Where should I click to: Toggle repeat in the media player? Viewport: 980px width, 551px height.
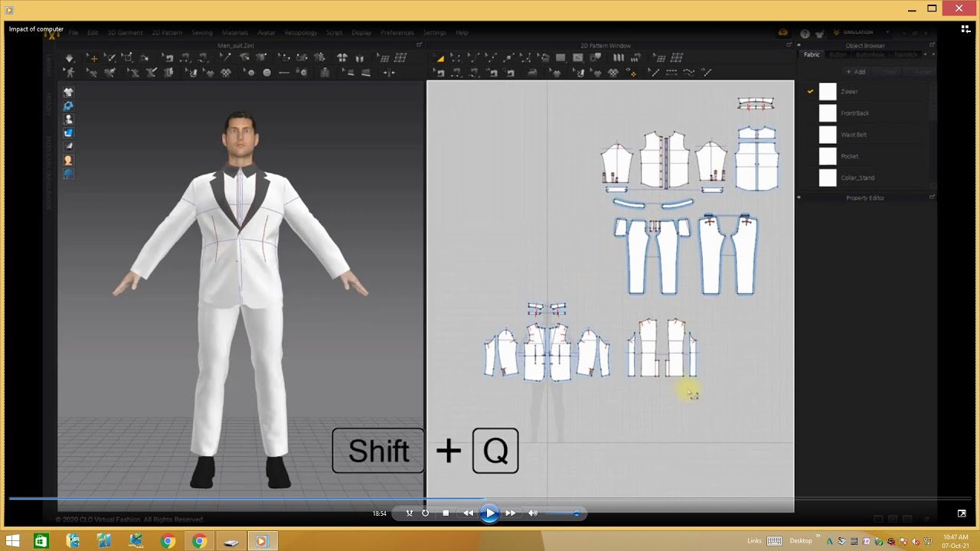tap(426, 514)
